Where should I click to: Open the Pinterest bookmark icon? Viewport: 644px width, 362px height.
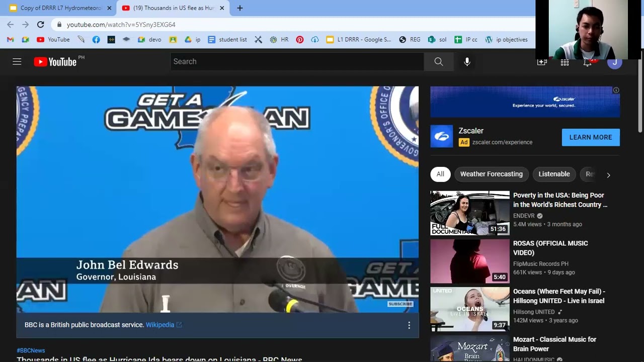tap(300, 39)
